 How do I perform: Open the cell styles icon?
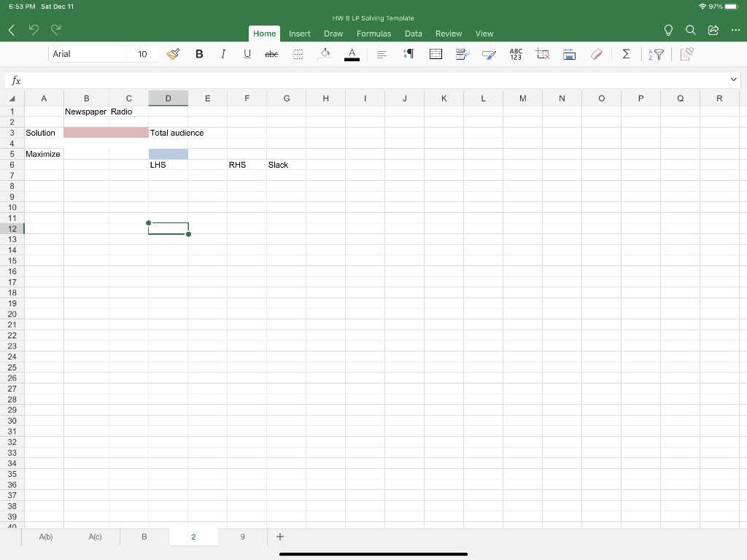coord(489,55)
